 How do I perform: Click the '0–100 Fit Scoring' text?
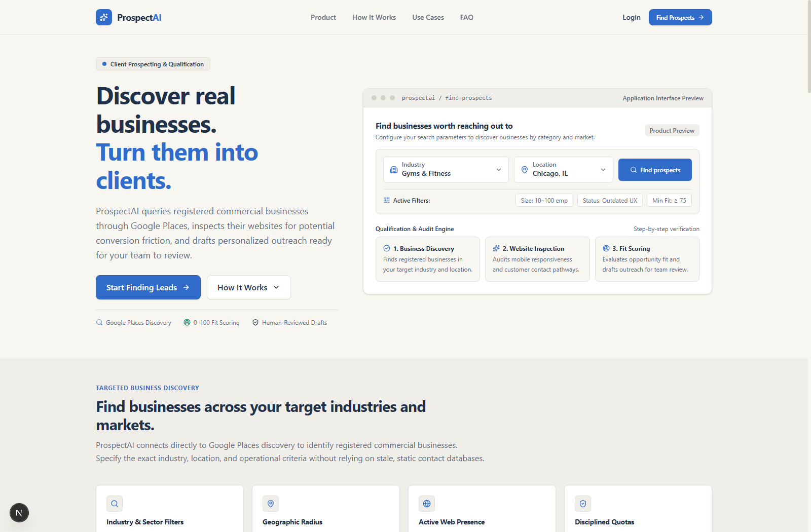pyautogui.click(x=216, y=322)
